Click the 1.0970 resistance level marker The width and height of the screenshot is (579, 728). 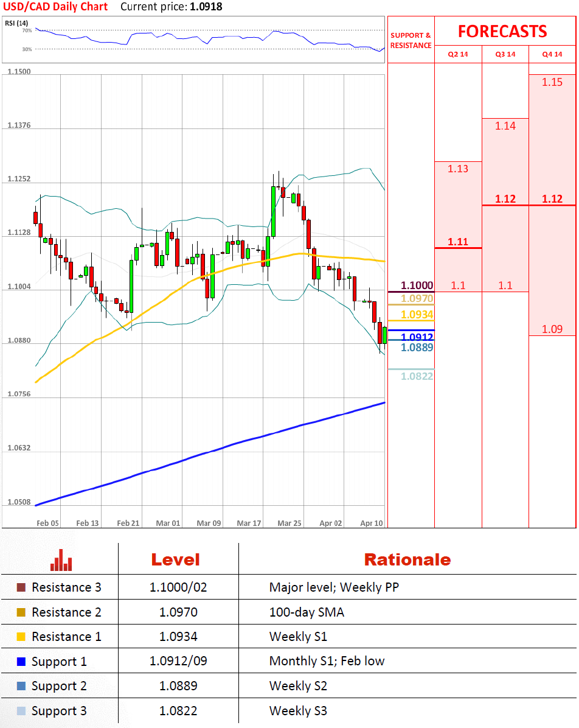click(x=417, y=298)
